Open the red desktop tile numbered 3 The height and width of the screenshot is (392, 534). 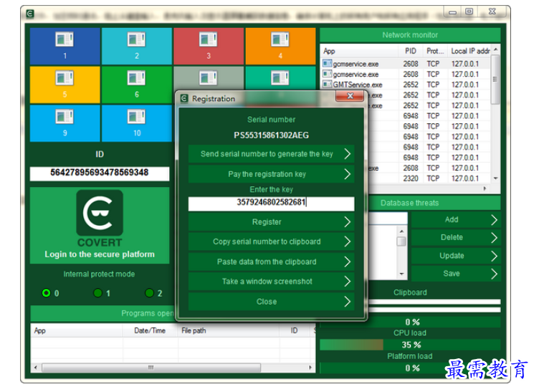pos(209,46)
